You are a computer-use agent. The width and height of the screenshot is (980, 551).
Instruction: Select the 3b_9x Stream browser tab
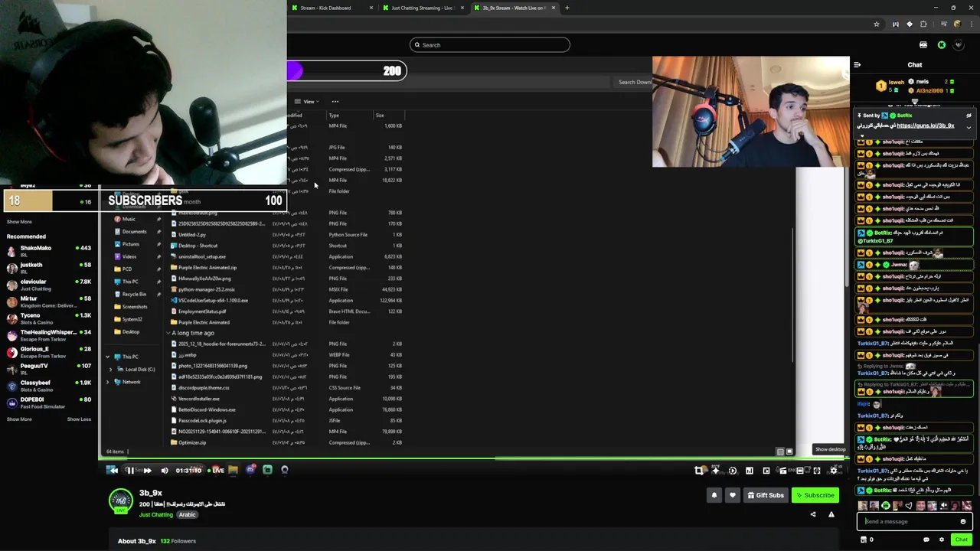(513, 8)
